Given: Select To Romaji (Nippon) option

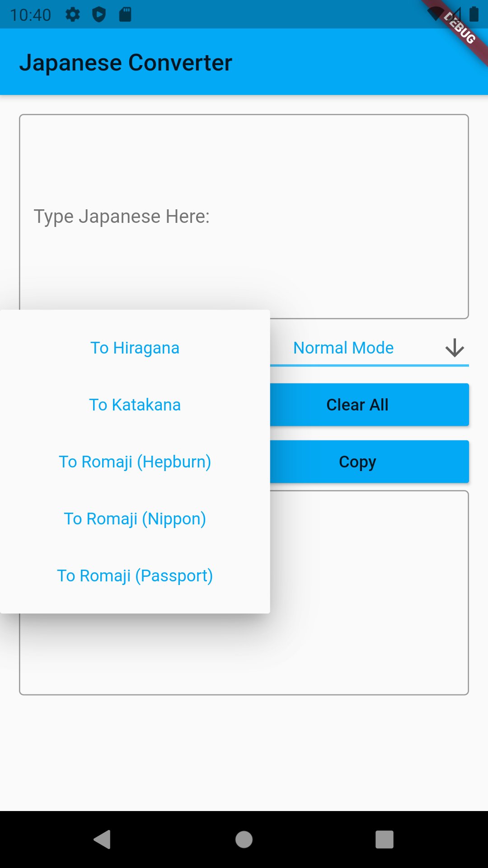Looking at the screenshot, I should (135, 519).
